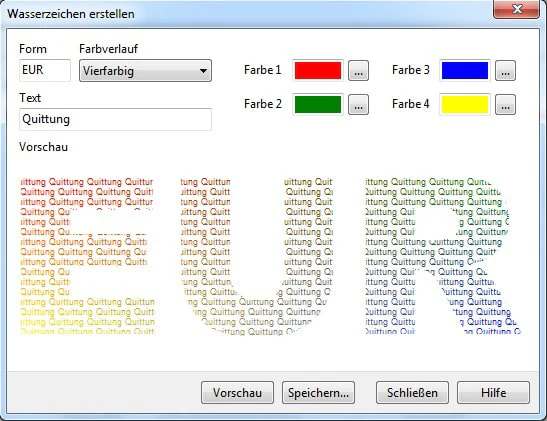The image size is (547, 421).
Task: Select the yellow Farbe 4 color swatch
Action: pos(465,104)
